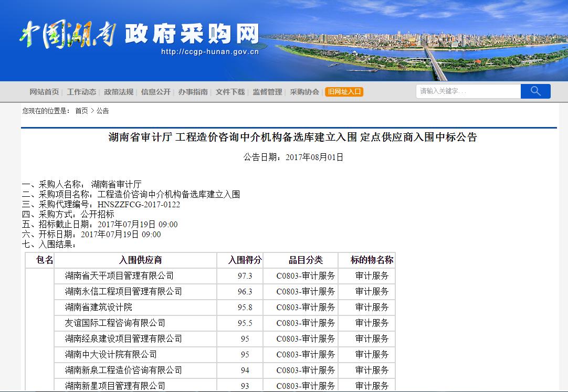Open 文件下载 page
The image size is (568, 392).
230,92
